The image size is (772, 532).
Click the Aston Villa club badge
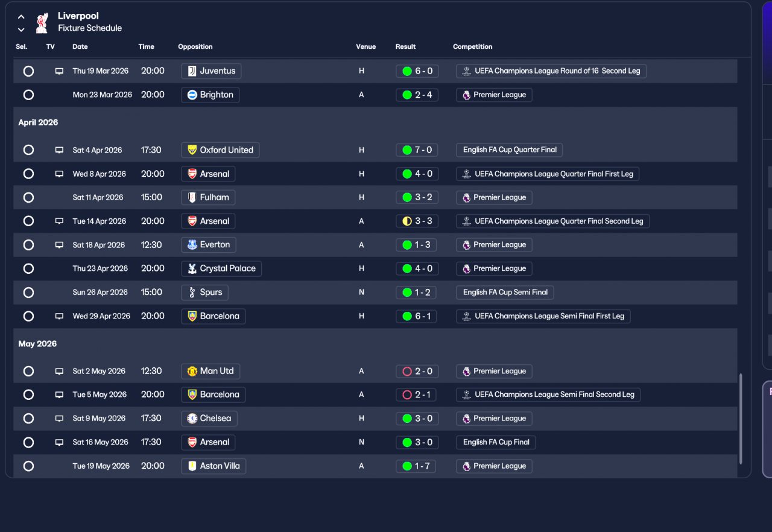click(192, 466)
